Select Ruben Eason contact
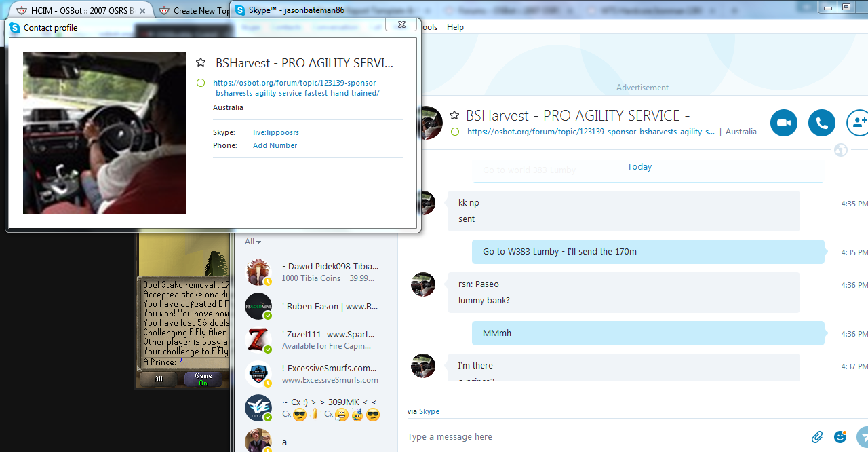The width and height of the screenshot is (868, 452). click(x=315, y=306)
